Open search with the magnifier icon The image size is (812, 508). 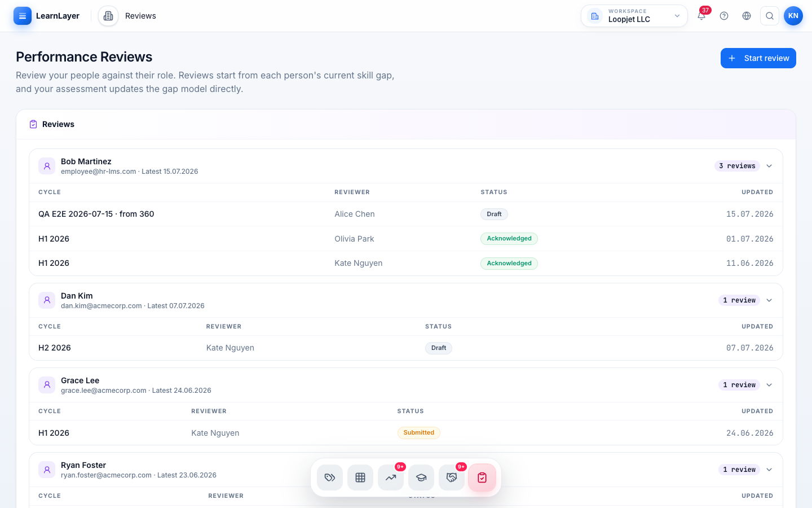pos(770,16)
